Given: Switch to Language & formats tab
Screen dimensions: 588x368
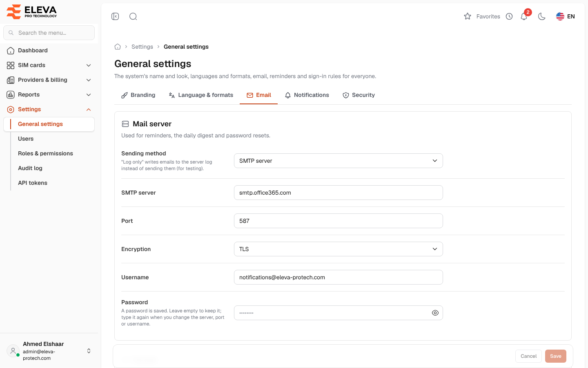Looking at the screenshot, I should (201, 95).
